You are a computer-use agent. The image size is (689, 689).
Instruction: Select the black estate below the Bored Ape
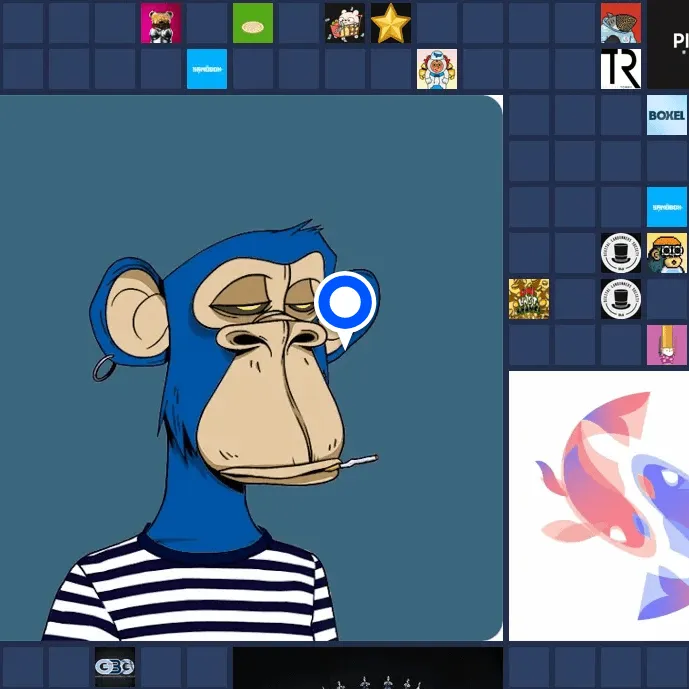(368, 668)
